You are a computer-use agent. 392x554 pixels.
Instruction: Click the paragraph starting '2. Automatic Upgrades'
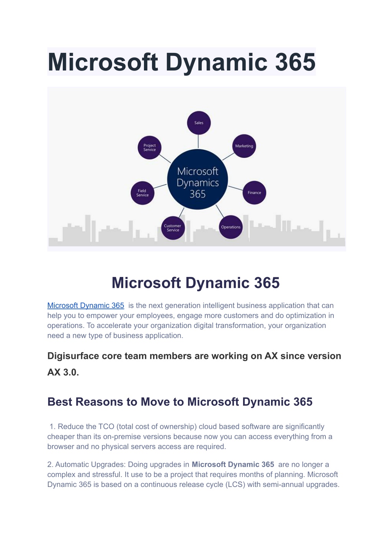pos(193,474)
